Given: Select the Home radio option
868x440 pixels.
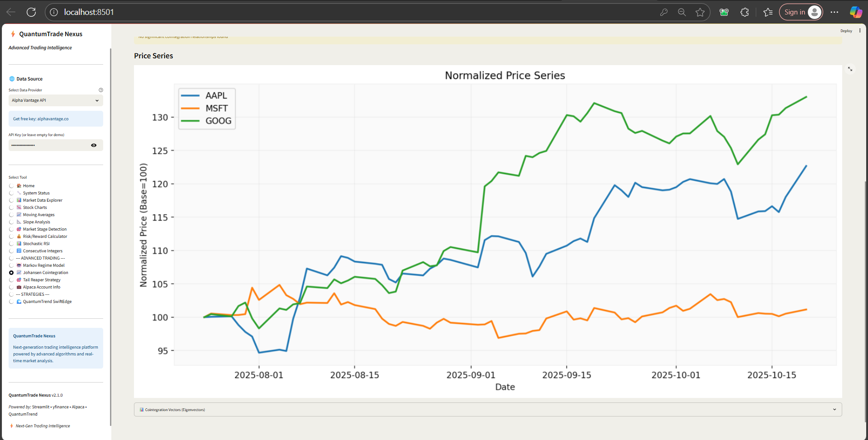Looking at the screenshot, I should pyautogui.click(x=11, y=186).
